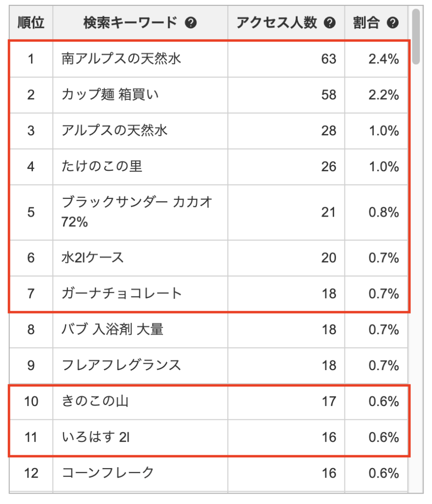This screenshot has width=432, height=504.
Task: Select the コーンフレーク keyword row
Action: [x=108, y=473]
